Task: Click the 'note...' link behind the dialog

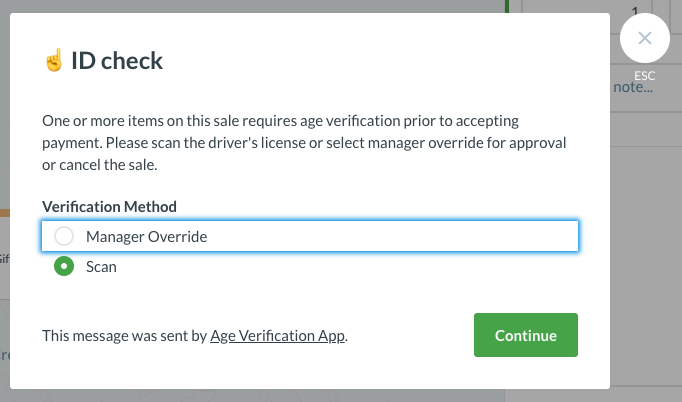Action: 635,88
